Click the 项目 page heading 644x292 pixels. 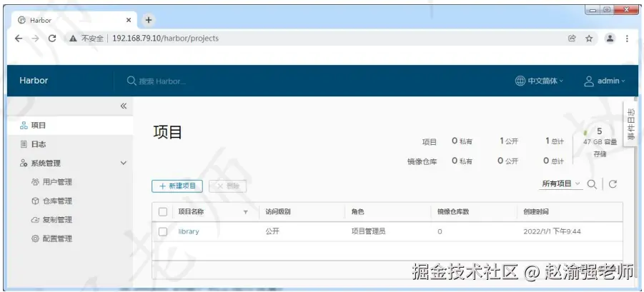pos(167,133)
